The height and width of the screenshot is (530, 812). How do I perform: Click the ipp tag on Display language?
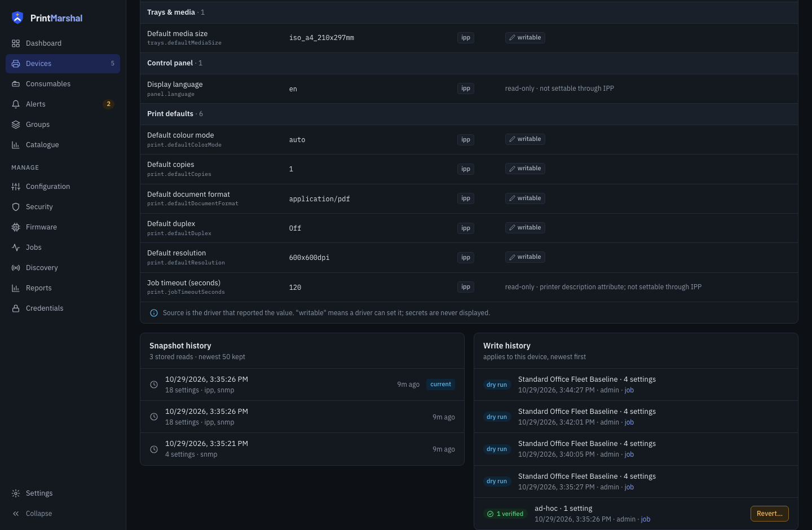coord(466,89)
